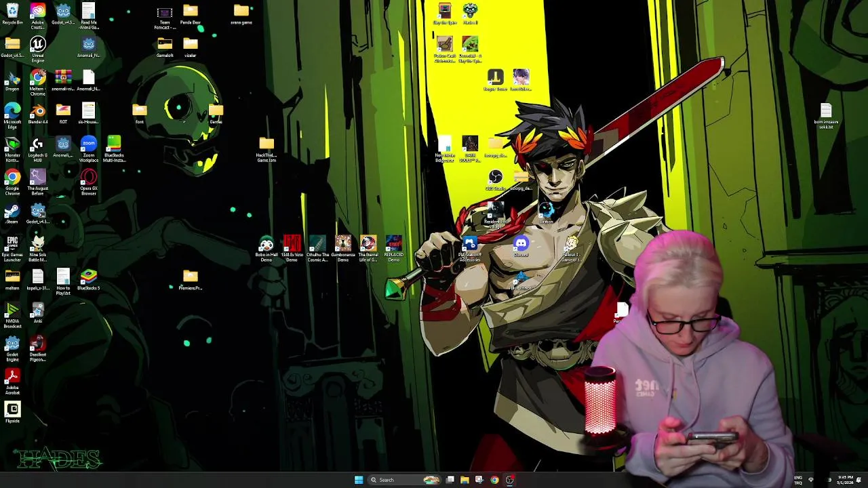Open the Rogue Tower shortcut
This screenshot has height=488, width=868.
coord(496,80)
